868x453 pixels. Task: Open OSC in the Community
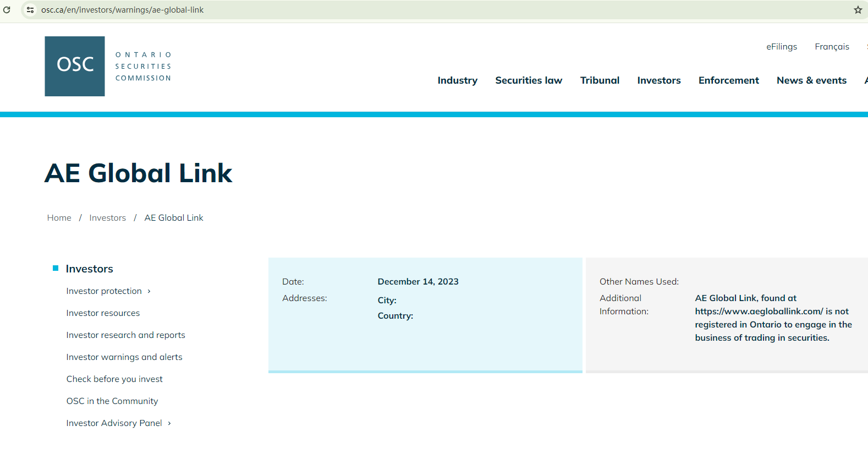click(112, 401)
